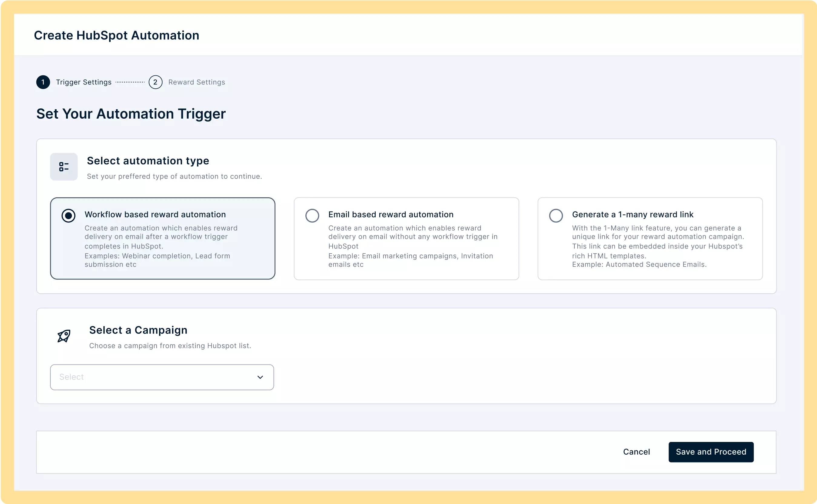Go to Reward Settings step
The height and width of the screenshot is (504, 817).
[x=197, y=82]
